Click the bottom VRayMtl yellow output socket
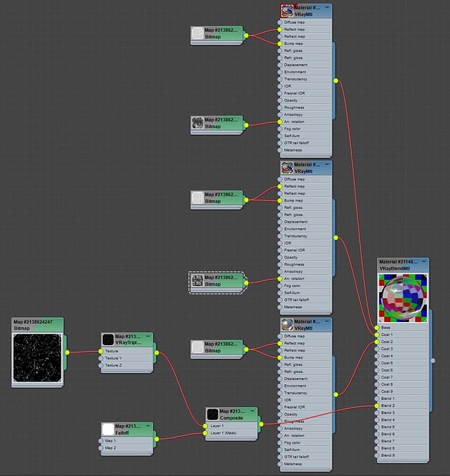This screenshot has width=450, height=476. point(336,395)
